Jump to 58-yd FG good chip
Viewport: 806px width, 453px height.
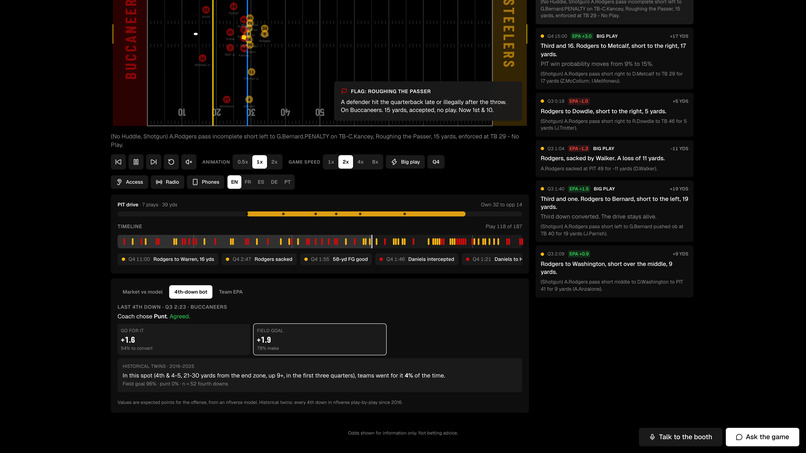[x=336, y=259]
